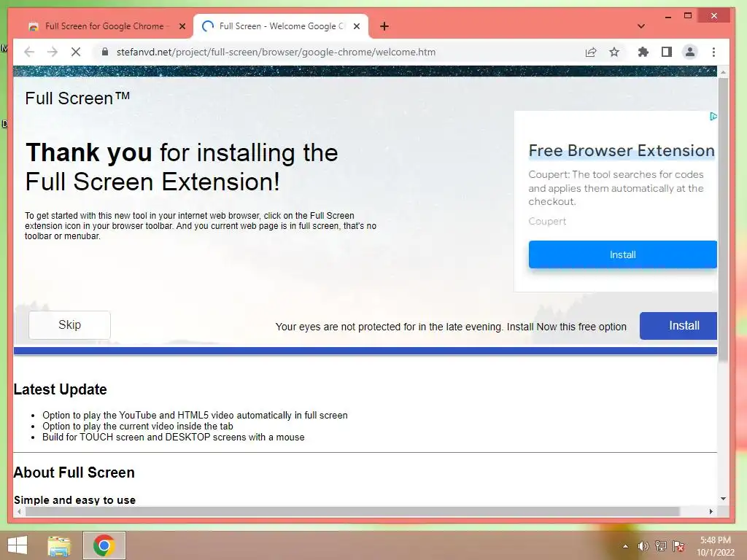Click the scroll left arrow

point(18,511)
